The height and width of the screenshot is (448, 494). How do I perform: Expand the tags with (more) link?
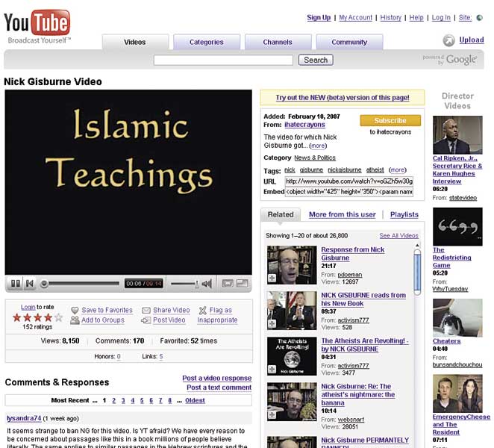(x=398, y=170)
